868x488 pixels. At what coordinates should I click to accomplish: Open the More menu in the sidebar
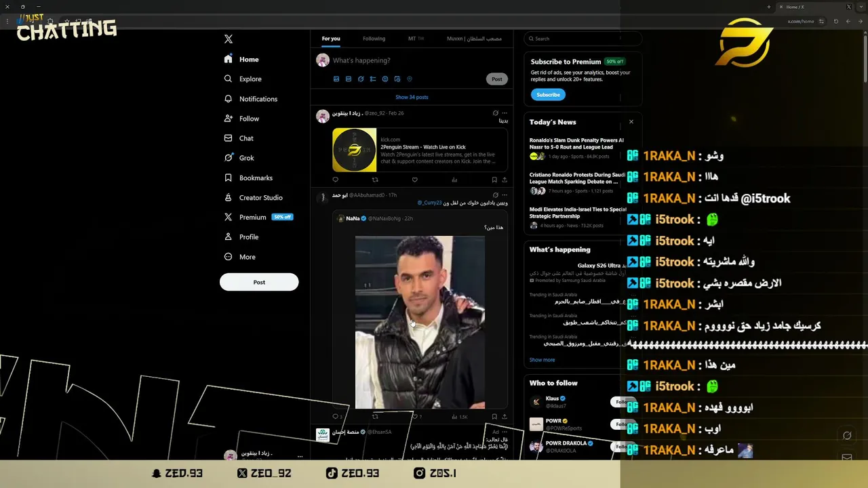coord(240,257)
